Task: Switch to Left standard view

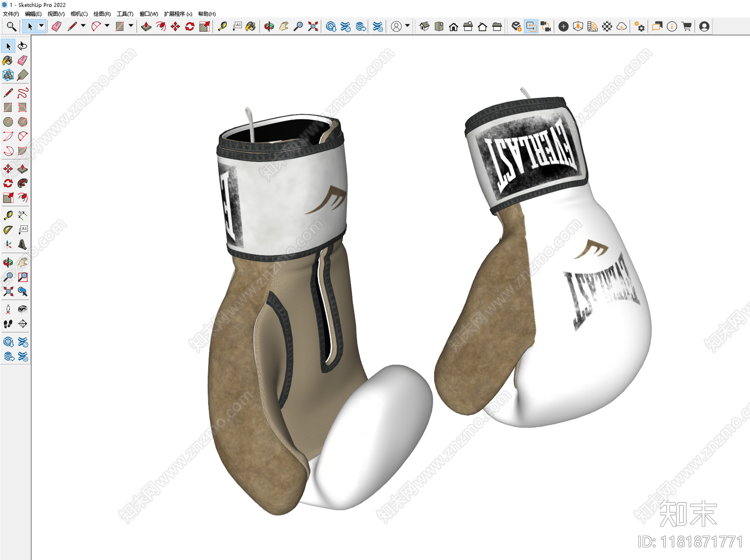Action: (x=497, y=27)
